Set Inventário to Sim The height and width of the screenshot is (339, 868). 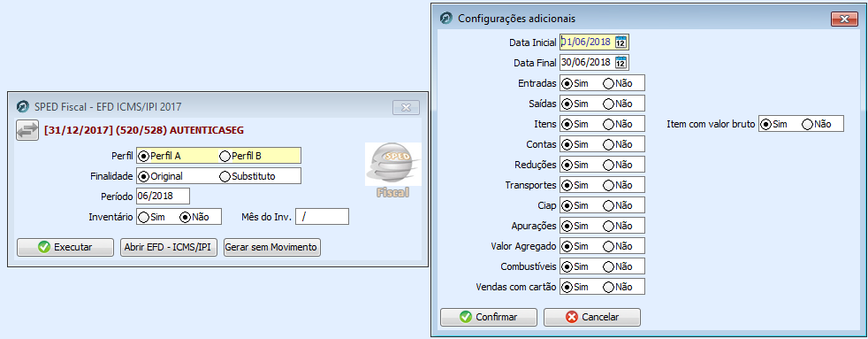[152, 217]
